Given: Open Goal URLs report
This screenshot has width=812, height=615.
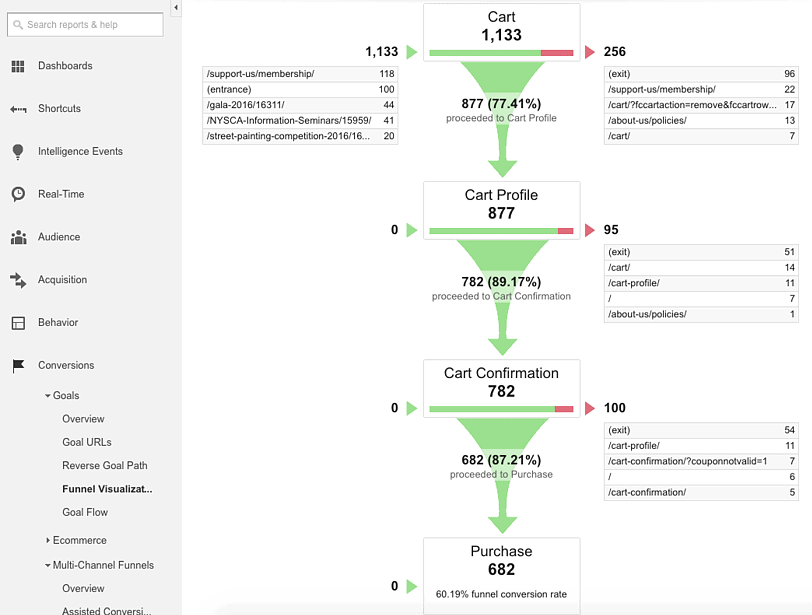Looking at the screenshot, I should (87, 442).
